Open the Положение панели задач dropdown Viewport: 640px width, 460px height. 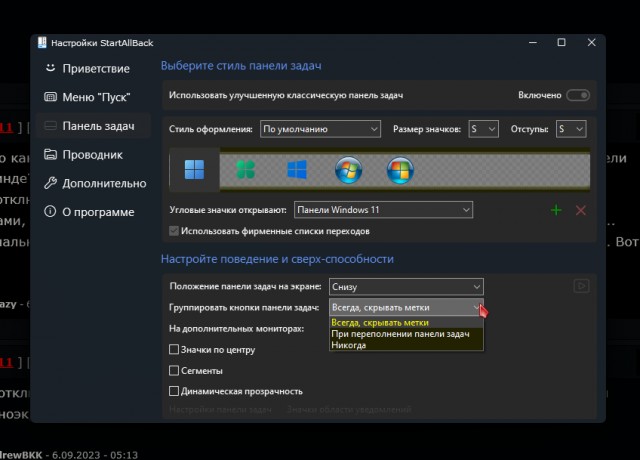coord(406,287)
